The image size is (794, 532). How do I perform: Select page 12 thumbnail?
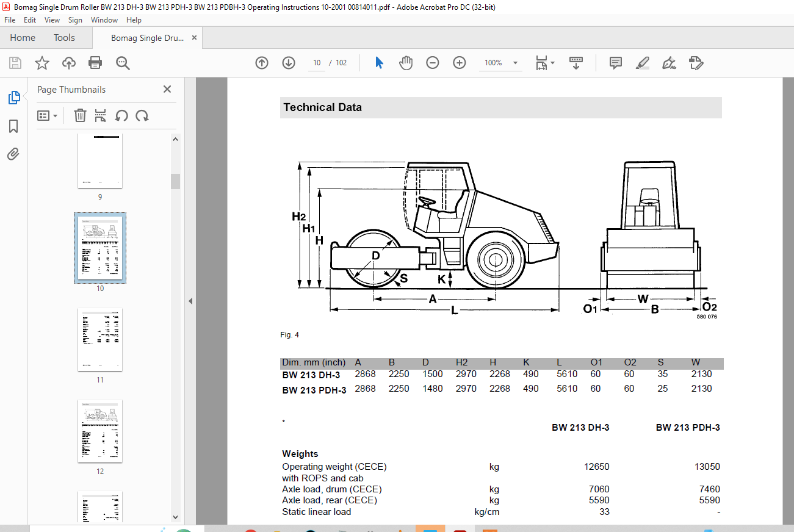[100, 431]
